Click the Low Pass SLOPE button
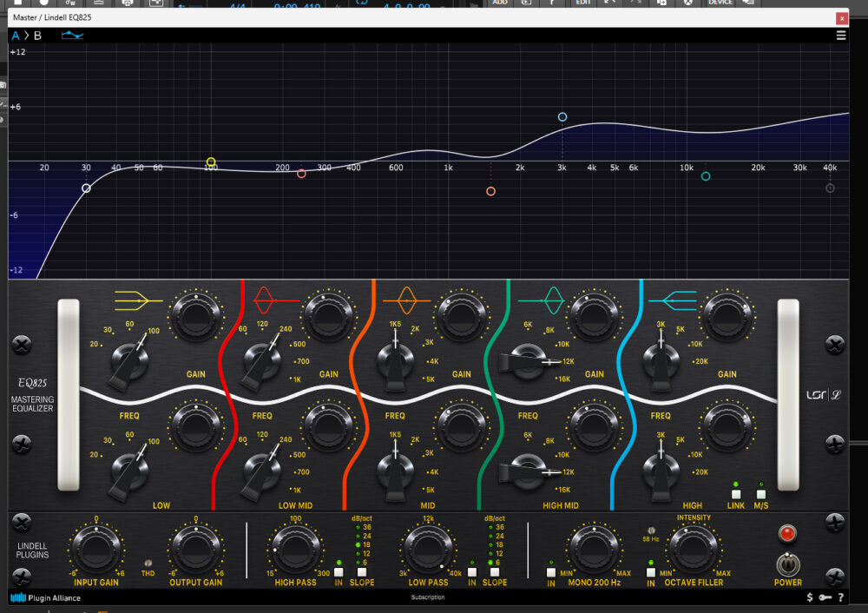This screenshot has width=868, height=613. pyautogui.click(x=495, y=572)
